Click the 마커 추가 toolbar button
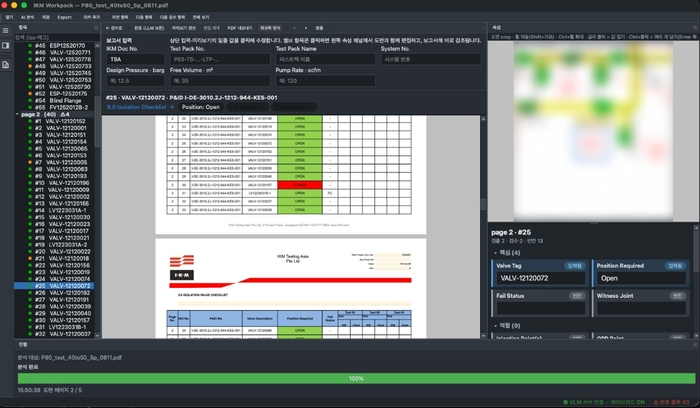This screenshot has width=700, height=408. click(x=92, y=17)
